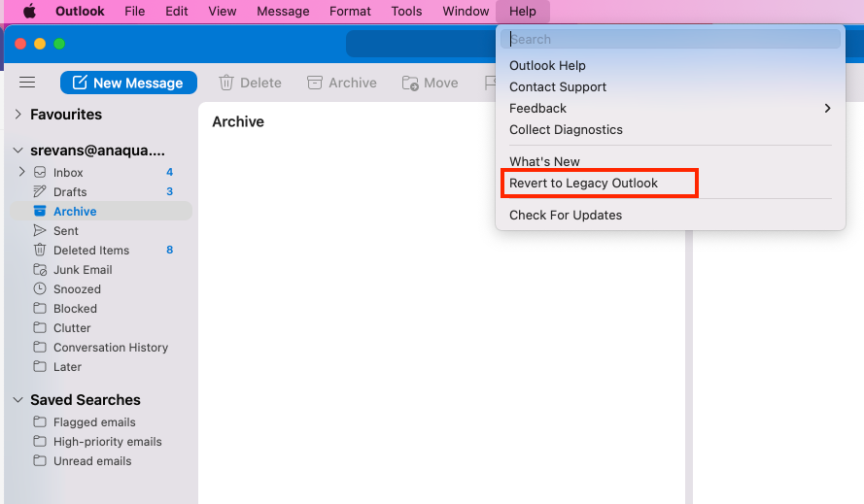Screen dimensions: 864x504
Task: Click the Conversation History folder icon
Action: click(x=40, y=347)
